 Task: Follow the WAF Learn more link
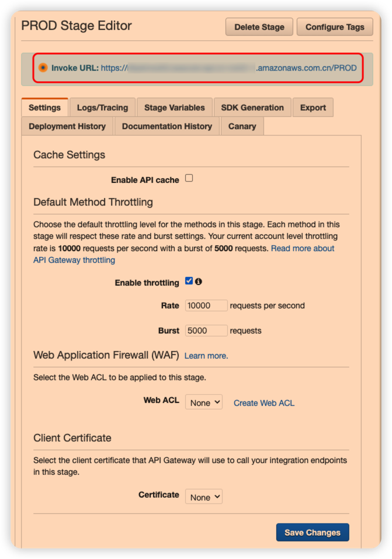coord(206,356)
